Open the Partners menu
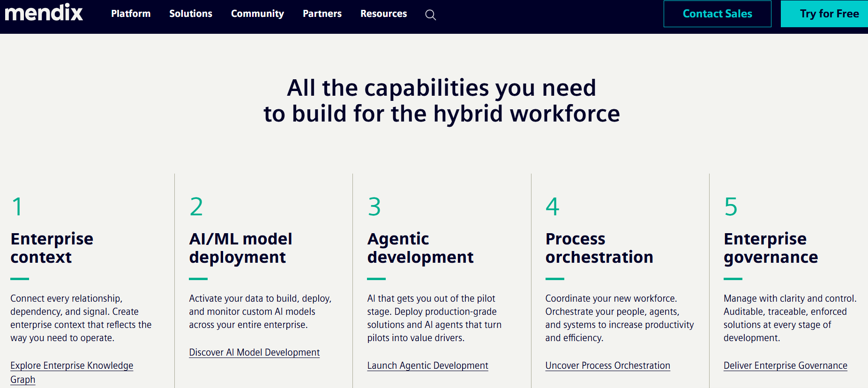Screen dimensions: 868x388 tap(322, 14)
